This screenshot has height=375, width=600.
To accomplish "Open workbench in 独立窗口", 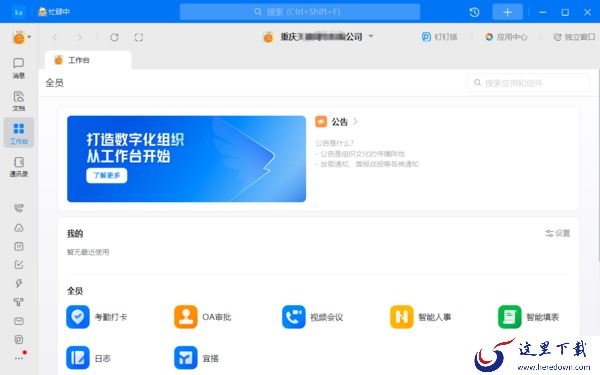I will (574, 37).
